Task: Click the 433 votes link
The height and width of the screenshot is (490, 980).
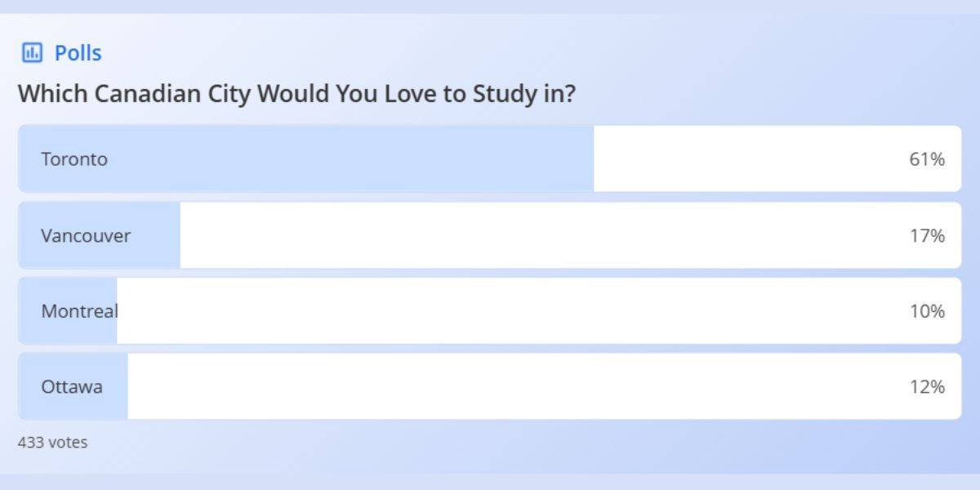Action: pos(52,442)
